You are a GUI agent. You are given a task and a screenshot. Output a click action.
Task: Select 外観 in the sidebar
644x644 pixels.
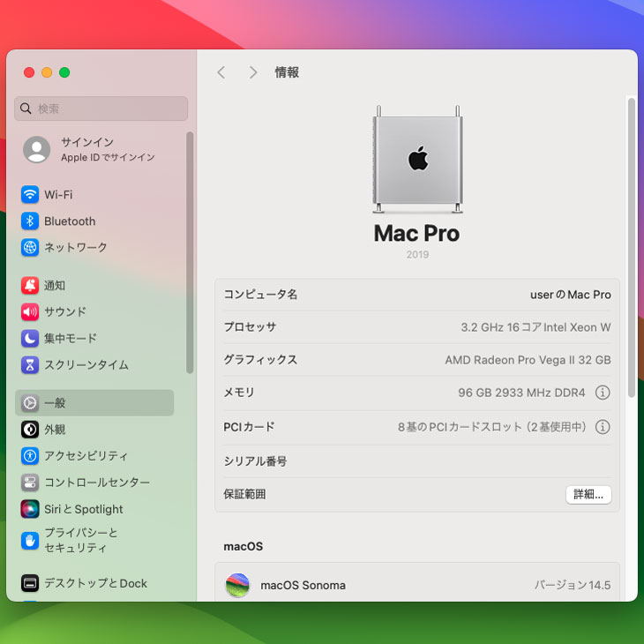[55, 430]
